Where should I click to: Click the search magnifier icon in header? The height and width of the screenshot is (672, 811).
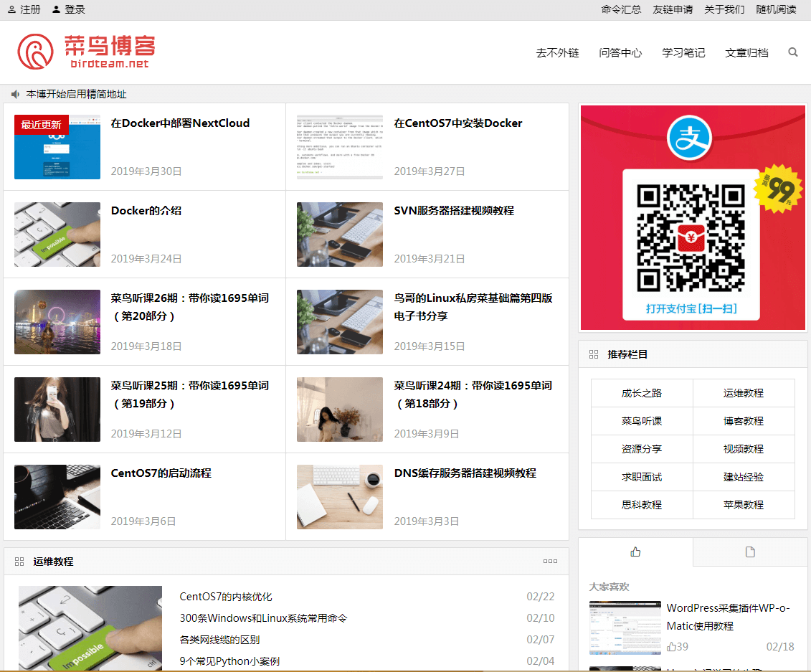pos(792,52)
